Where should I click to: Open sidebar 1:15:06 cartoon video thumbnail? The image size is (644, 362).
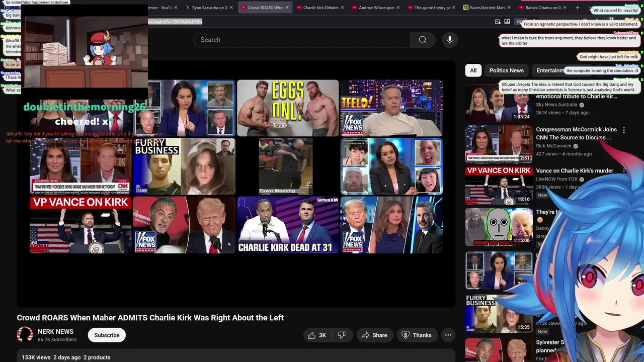(499, 227)
